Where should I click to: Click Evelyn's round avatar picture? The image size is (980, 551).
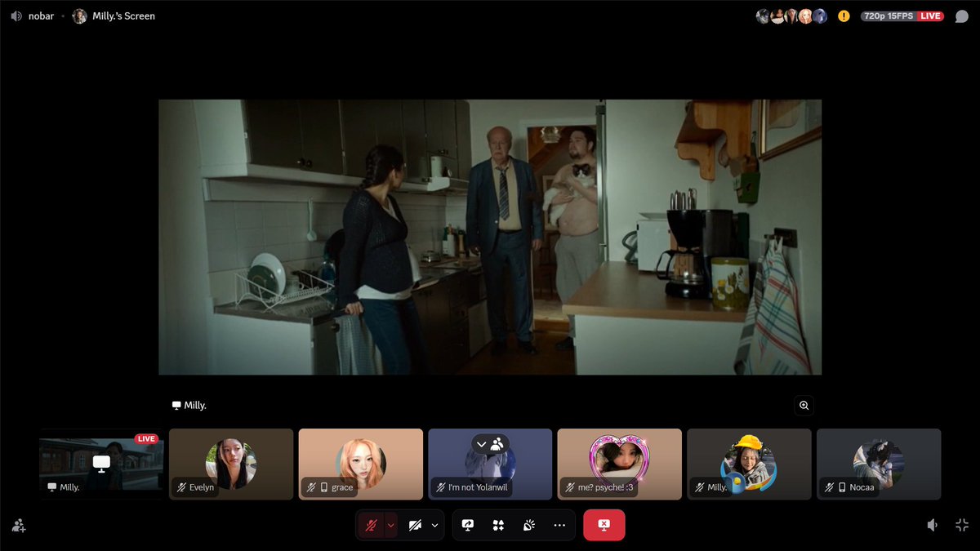[x=231, y=464]
